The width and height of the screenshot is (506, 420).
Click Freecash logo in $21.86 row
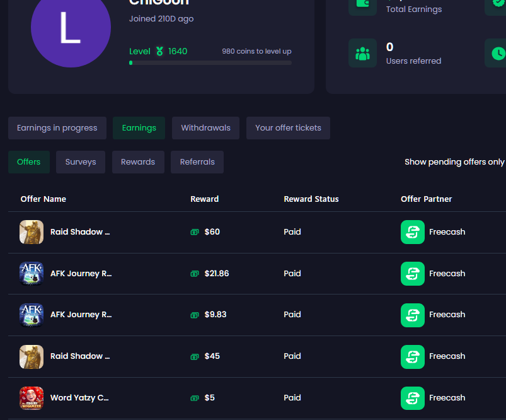(412, 274)
